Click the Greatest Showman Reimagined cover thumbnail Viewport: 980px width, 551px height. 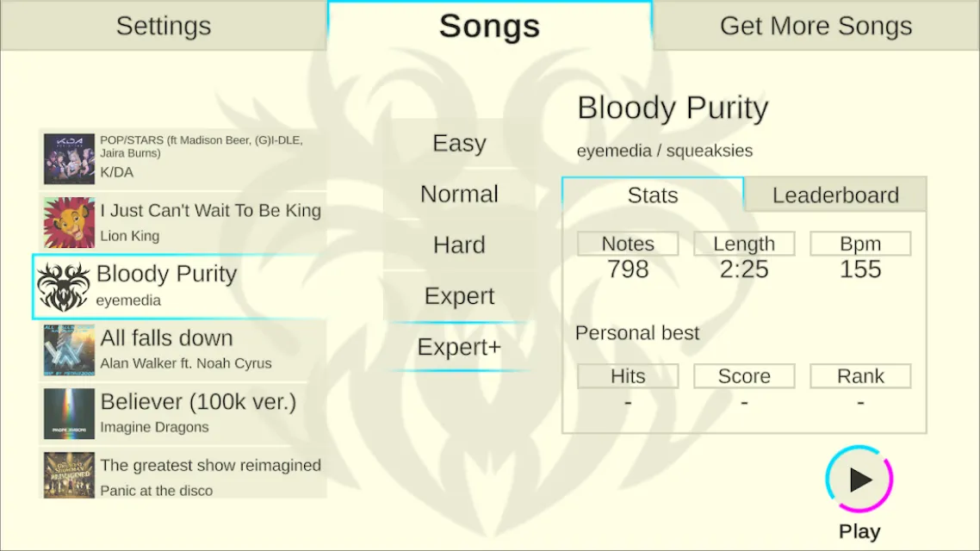coord(69,474)
